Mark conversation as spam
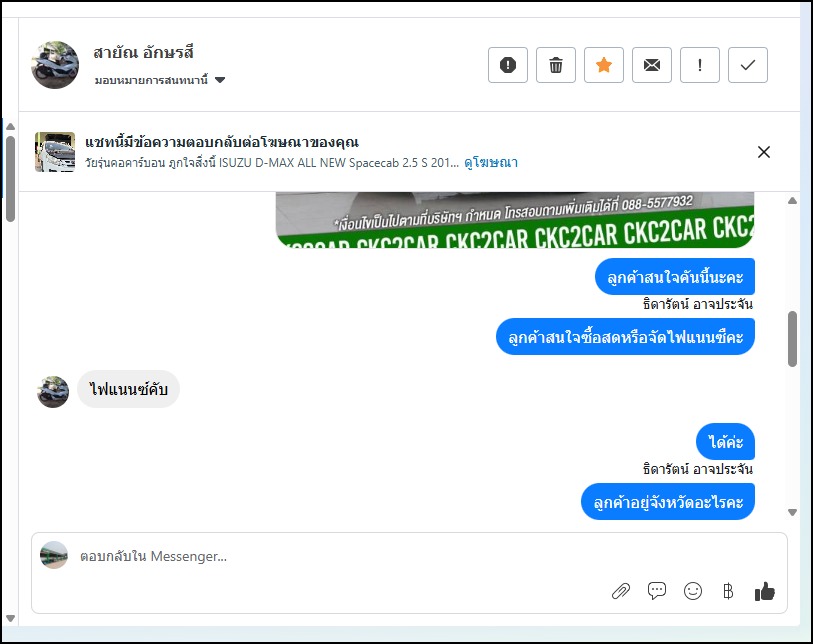 [508, 65]
